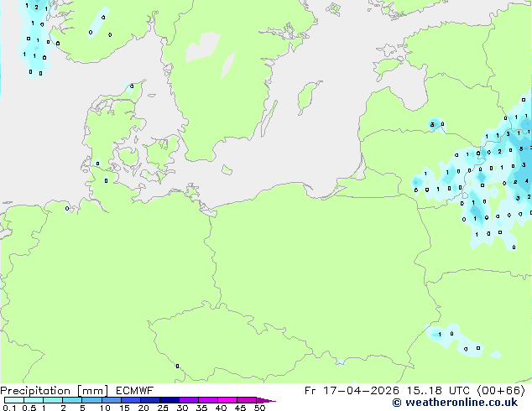This screenshot has width=532, height=411.
Task: Click the 45–50 mm legend swatch
Action: click(x=247, y=400)
